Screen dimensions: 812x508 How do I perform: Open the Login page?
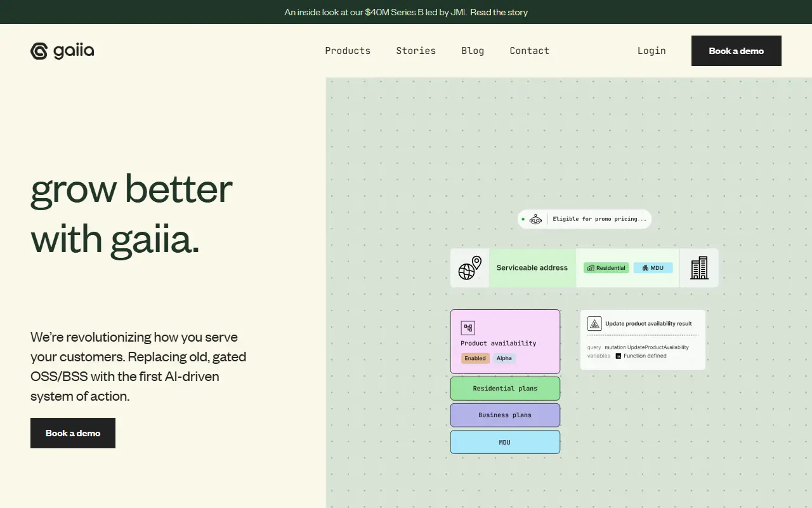[x=652, y=51]
